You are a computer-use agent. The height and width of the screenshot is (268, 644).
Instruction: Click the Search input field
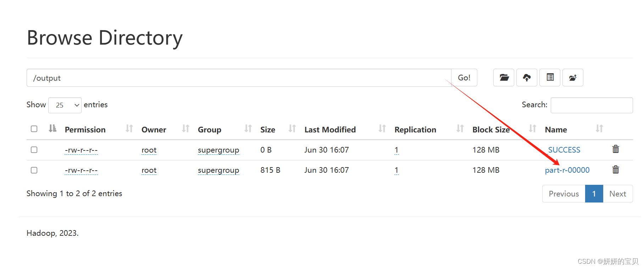[592, 105]
